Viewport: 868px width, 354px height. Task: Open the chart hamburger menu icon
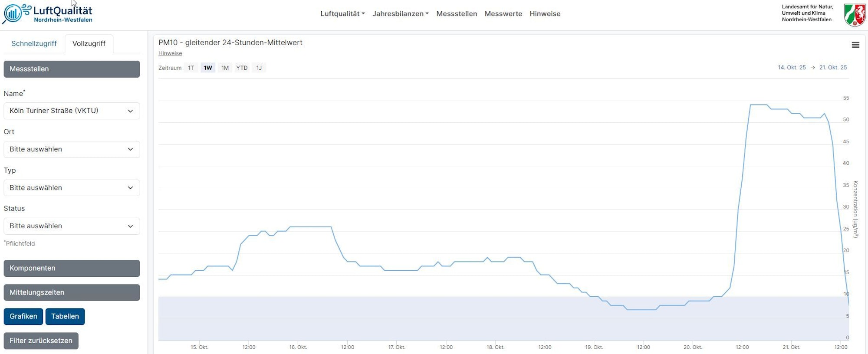tap(855, 45)
